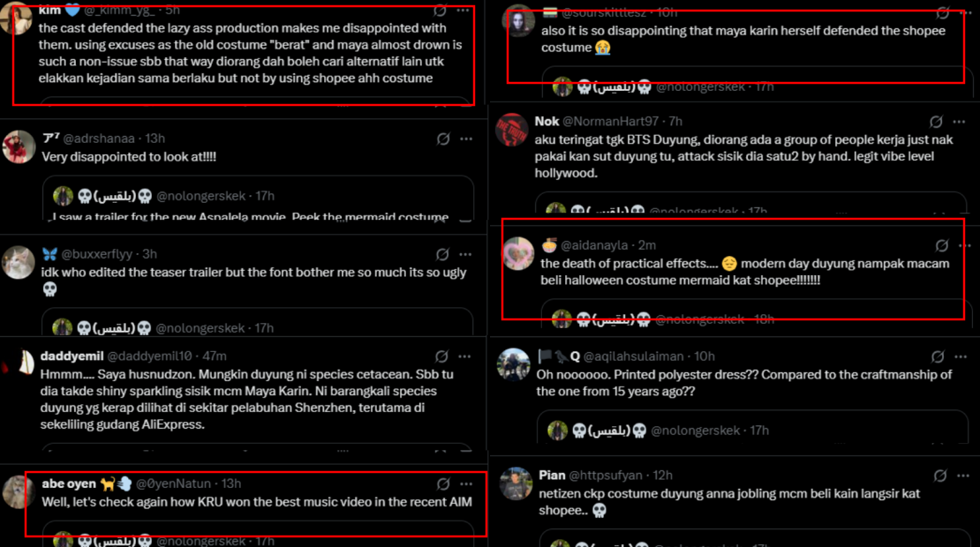Click the cat avatar of @buxxerflyy
Image resolution: width=980 pixels, height=547 pixels.
19,262
